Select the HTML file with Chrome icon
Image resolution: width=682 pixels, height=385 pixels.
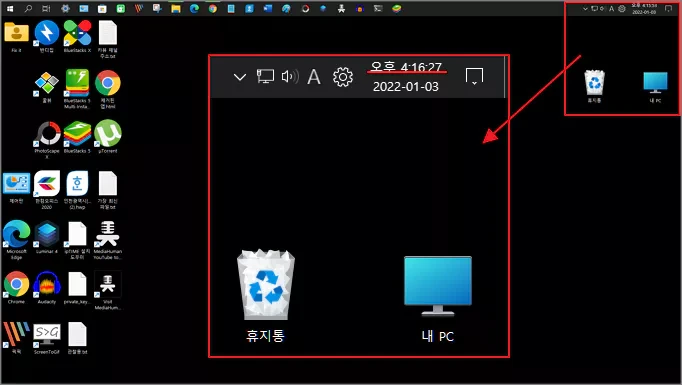click(107, 90)
